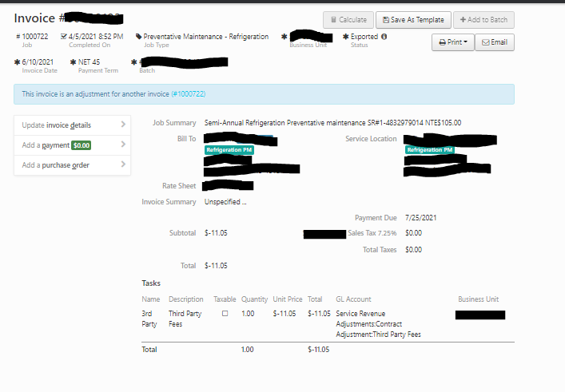
Task: Click the Sales Tax 7.25% label
Action: point(372,233)
